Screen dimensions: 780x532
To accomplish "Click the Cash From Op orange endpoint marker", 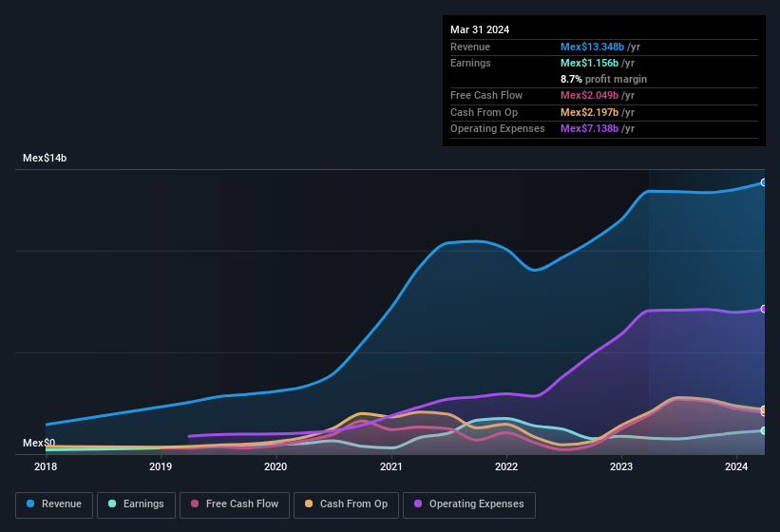I will pyautogui.click(x=764, y=409).
